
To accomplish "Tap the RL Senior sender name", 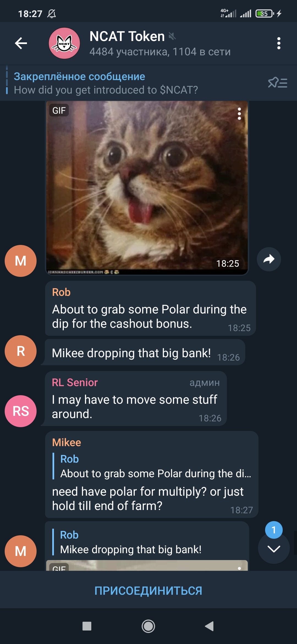I will [x=75, y=382].
